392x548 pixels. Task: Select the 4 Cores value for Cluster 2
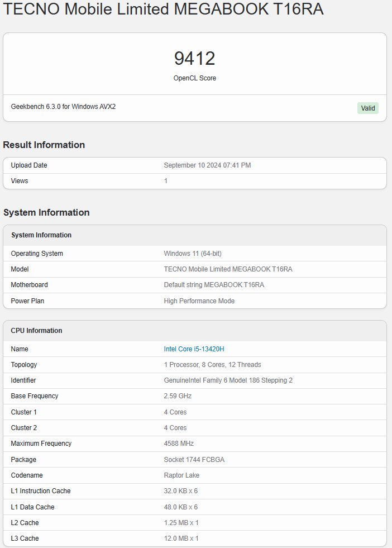pos(175,427)
